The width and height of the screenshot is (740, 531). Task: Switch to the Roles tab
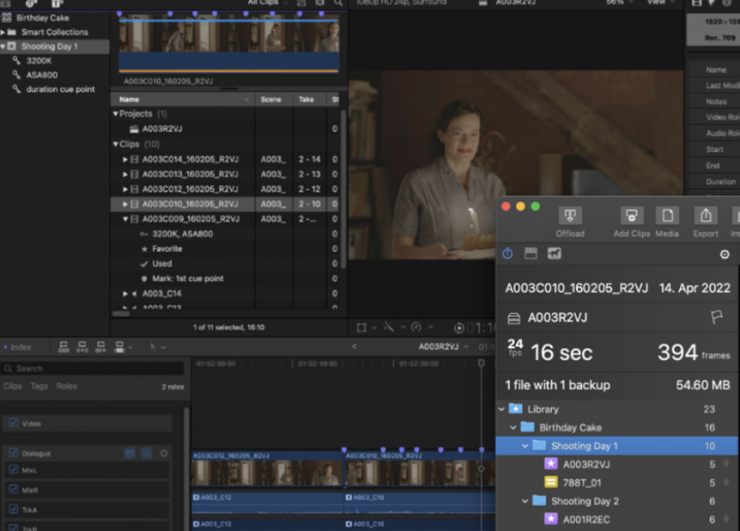(66, 386)
